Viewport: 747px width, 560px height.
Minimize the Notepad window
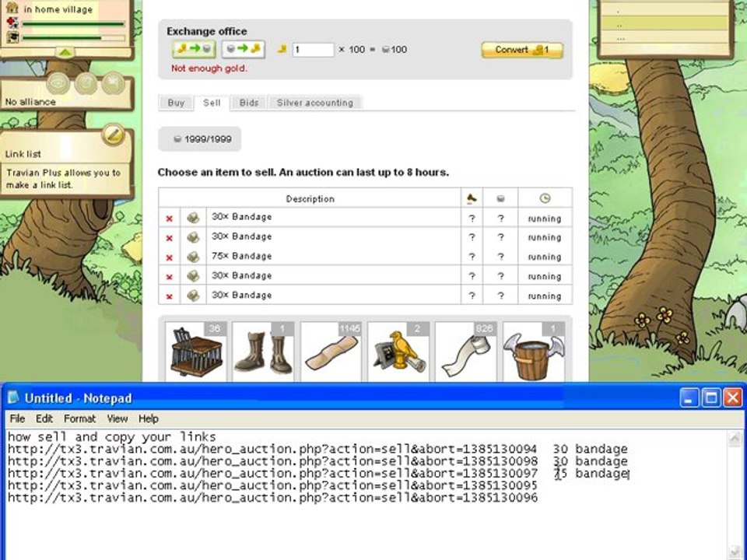[689, 397]
